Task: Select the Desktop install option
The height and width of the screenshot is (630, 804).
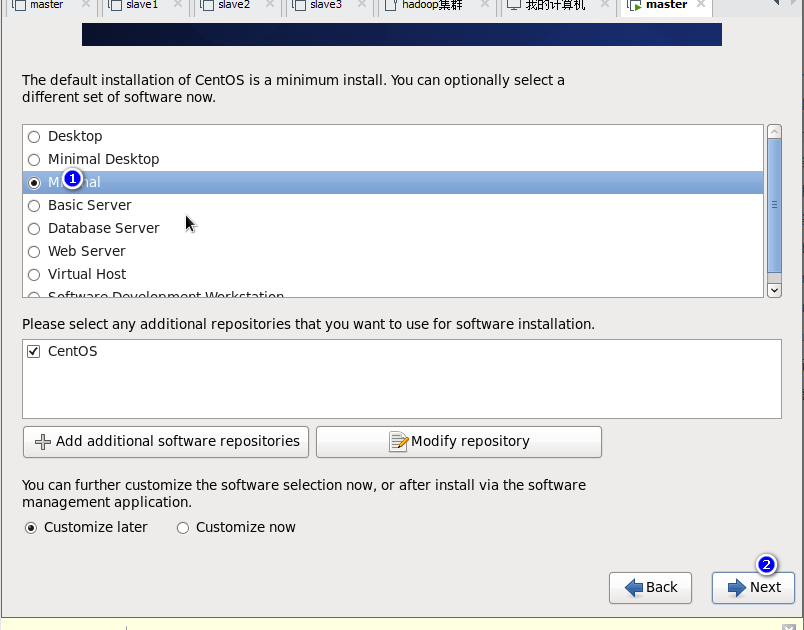Action: coord(34,136)
